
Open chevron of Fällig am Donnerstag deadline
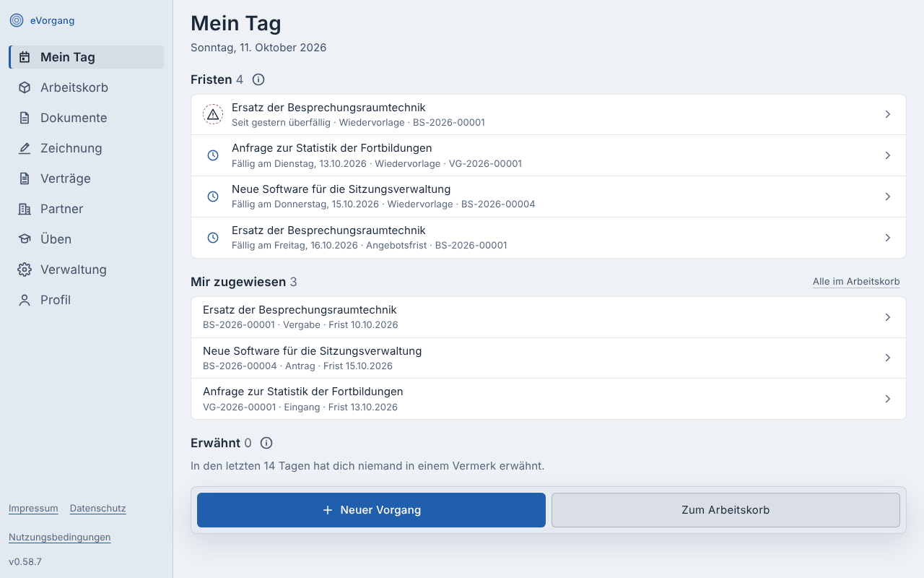888,197
